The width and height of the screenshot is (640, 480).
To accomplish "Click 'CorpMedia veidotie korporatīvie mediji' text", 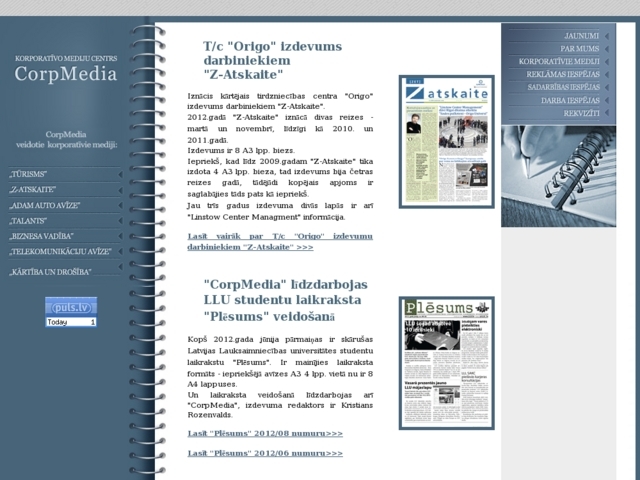I will click(x=66, y=140).
